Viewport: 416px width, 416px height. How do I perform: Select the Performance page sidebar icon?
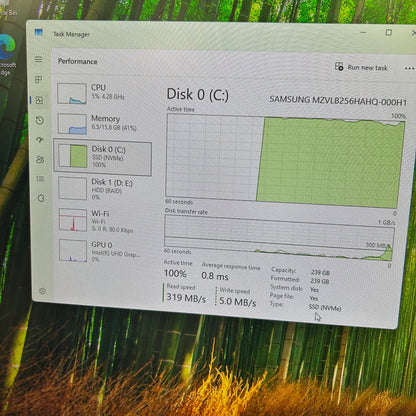39,100
